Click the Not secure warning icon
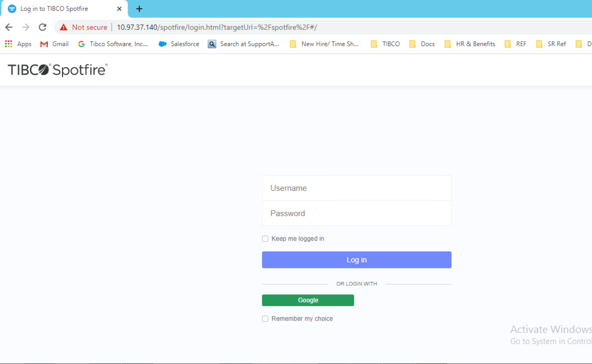 pyautogui.click(x=64, y=27)
